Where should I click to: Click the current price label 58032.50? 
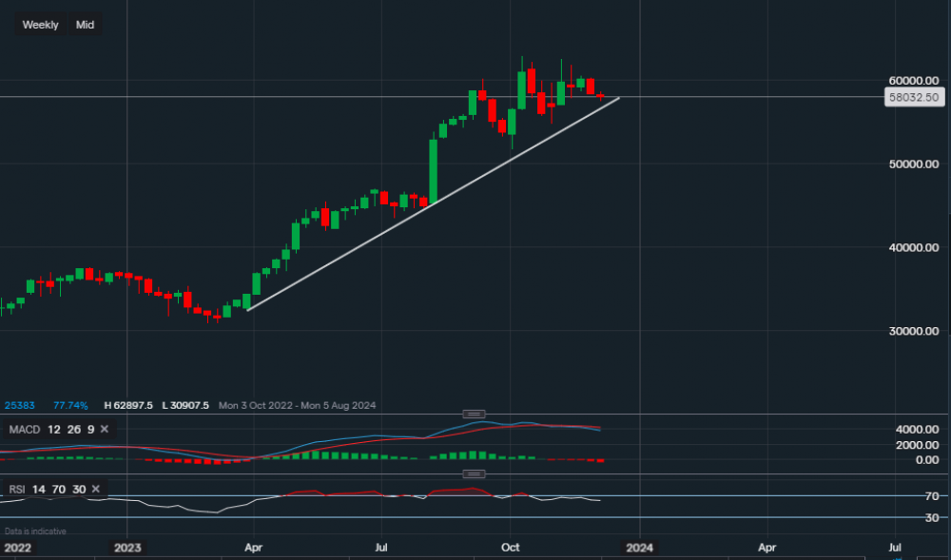pos(915,96)
